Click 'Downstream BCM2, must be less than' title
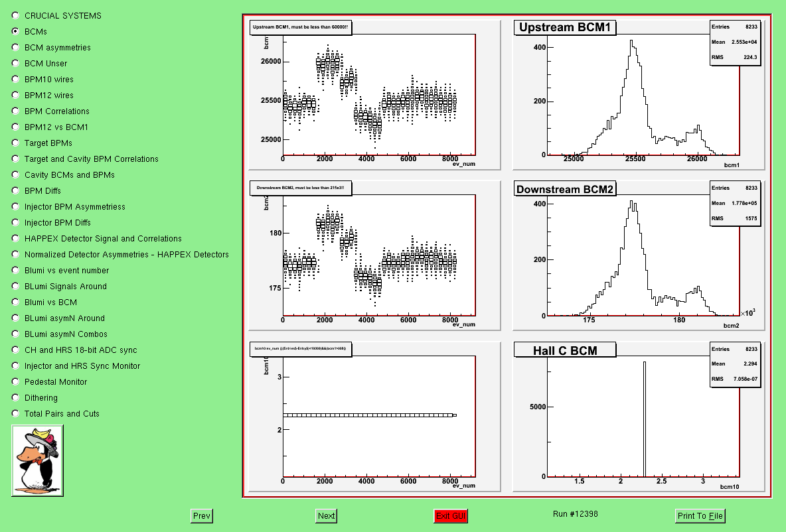The width and height of the screenshot is (786, 532). click(x=301, y=188)
